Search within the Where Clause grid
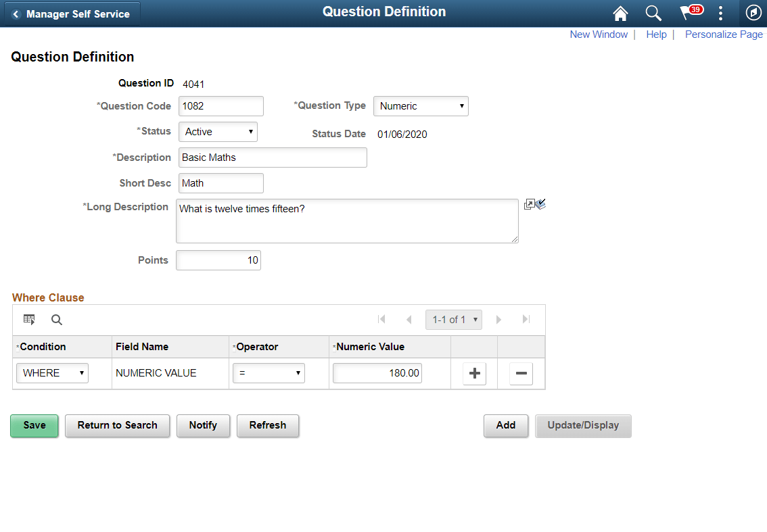The width and height of the screenshot is (767, 532). [x=57, y=319]
